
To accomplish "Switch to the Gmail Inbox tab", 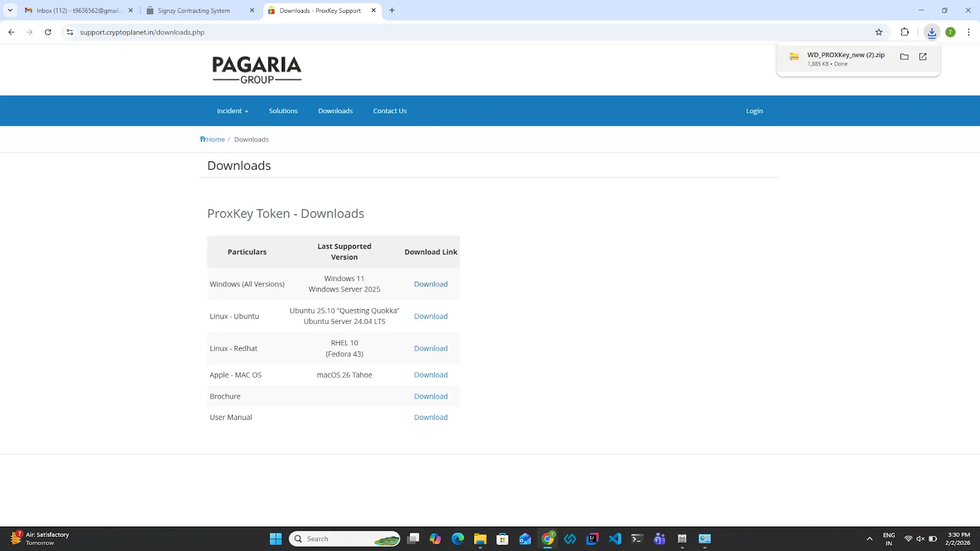I will point(78,10).
